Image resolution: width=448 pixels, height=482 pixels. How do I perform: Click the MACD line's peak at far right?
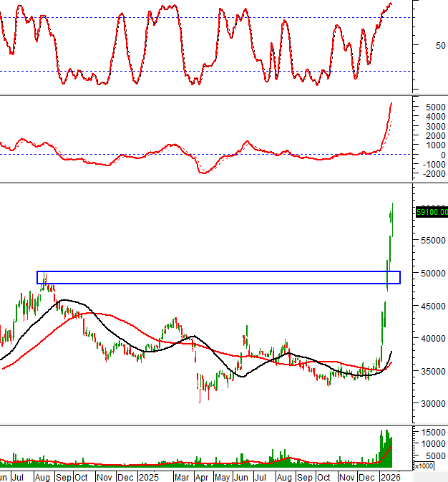coord(391,104)
